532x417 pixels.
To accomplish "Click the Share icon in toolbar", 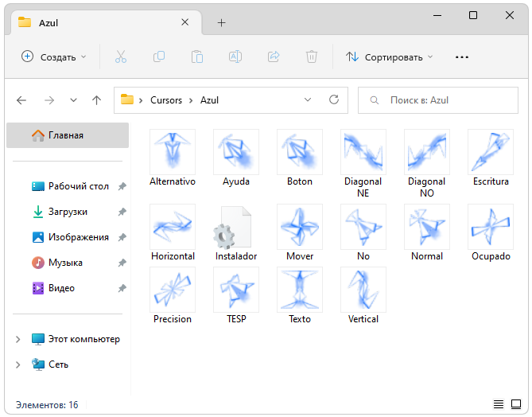I will (x=274, y=57).
